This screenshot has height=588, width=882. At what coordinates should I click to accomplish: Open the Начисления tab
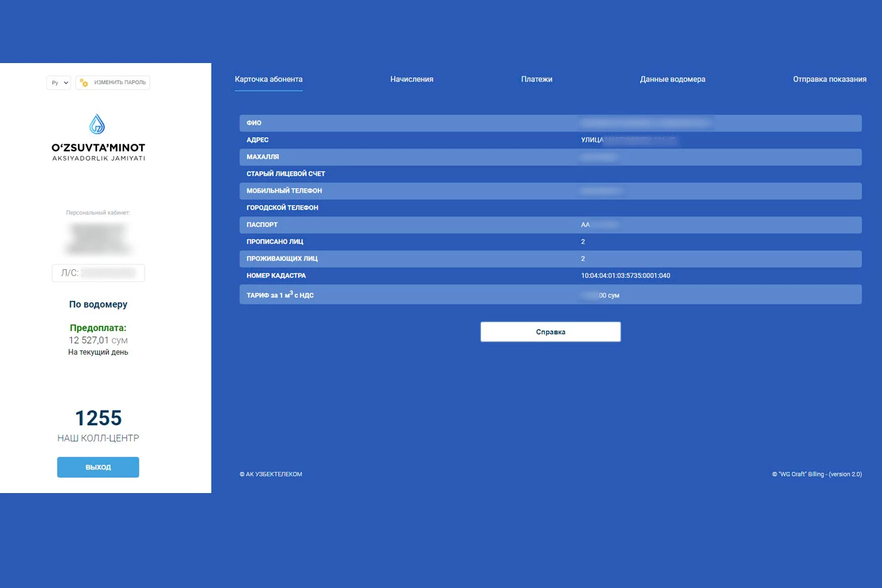click(412, 79)
